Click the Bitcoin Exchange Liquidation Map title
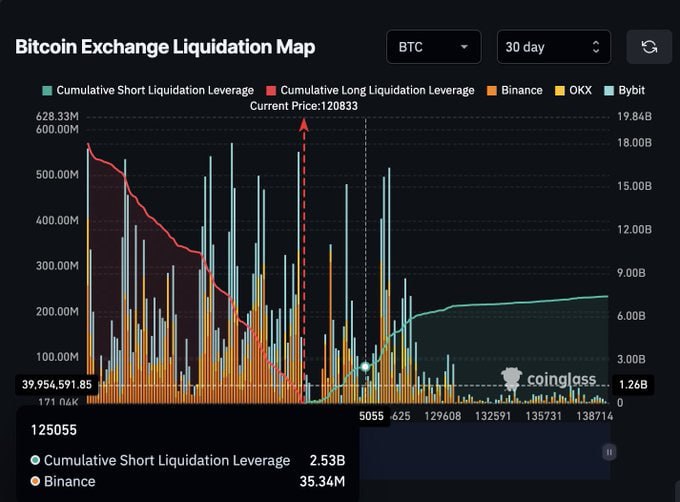Image resolution: width=680 pixels, height=502 pixels. coord(165,47)
